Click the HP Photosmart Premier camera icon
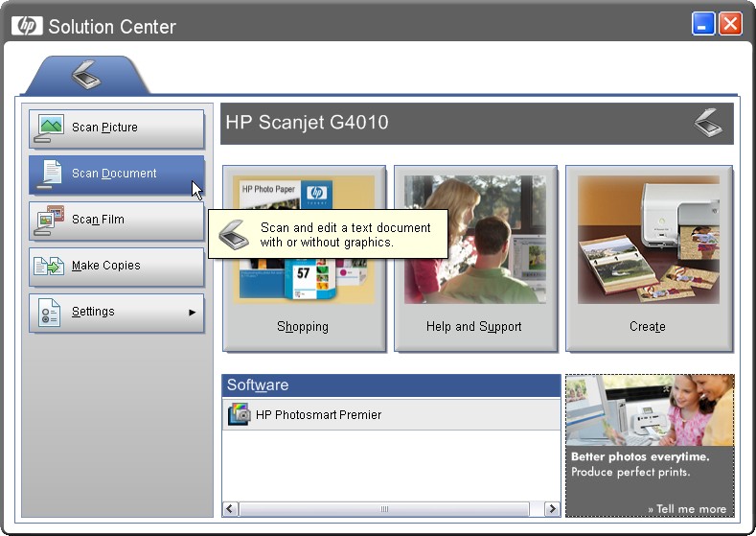Image resolution: width=756 pixels, height=536 pixels. click(x=240, y=414)
